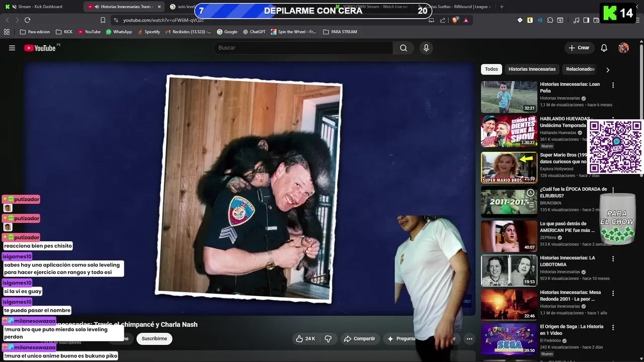Open Origen de Sega video thumbnail
Image resolution: width=644 pixels, height=362 pixels.
point(509,339)
